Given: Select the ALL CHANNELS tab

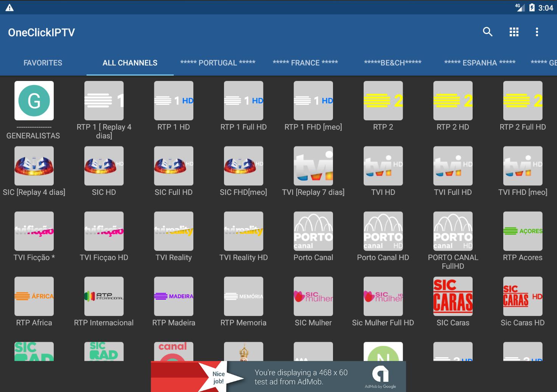Looking at the screenshot, I should 130,63.
